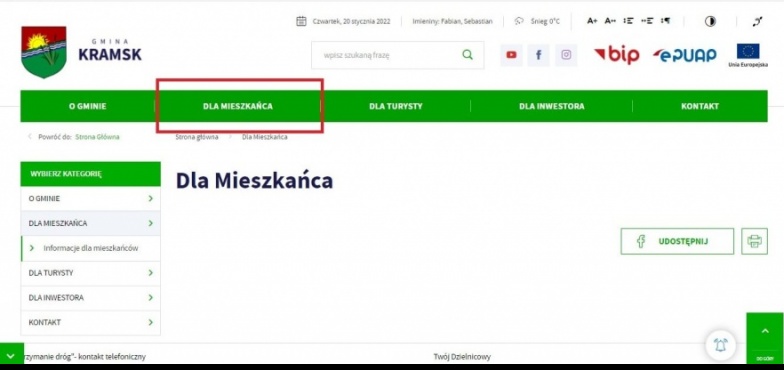Click the notification bell icon
The image size is (784, 370).
[x=720, y=344]
